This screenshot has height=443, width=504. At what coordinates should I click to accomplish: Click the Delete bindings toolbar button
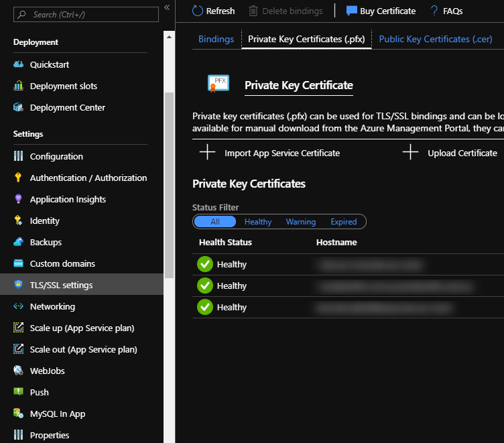286,11
